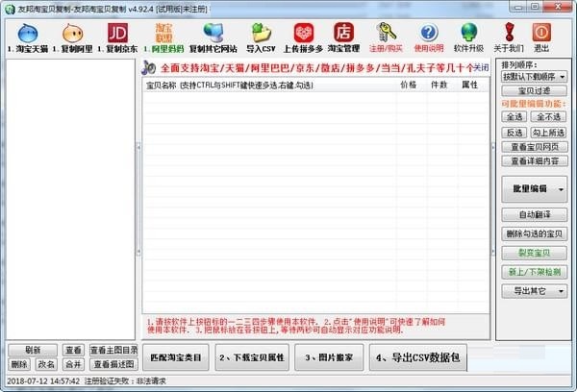
Task: Click 删除勾选的宝贝 button
Action: pos(535,233)
